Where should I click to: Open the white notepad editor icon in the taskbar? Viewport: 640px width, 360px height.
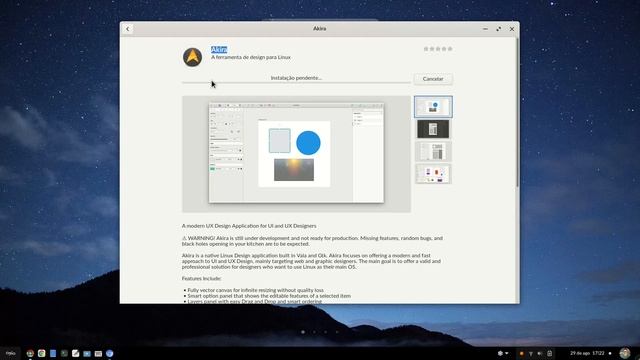point(76,353)
